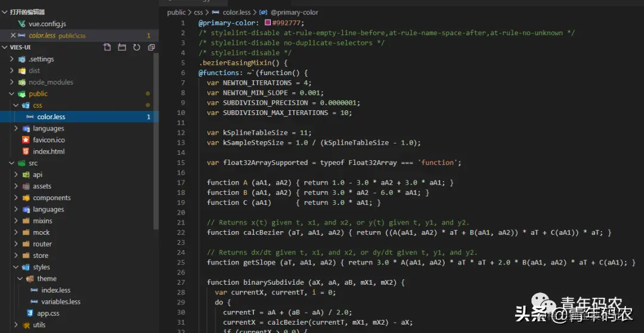The image size is (644, 333).
Task: Click the app.css CSS file icon
Action: (x=30, y=313)
